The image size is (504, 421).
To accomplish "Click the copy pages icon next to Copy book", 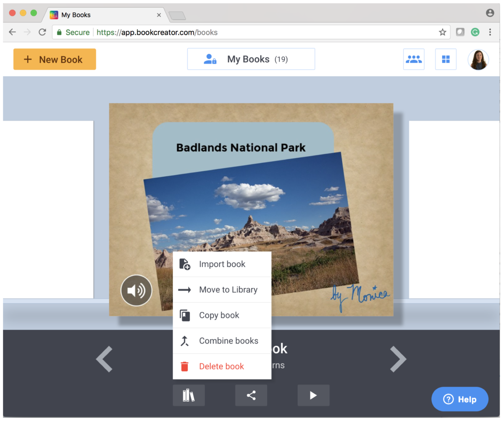I will pyautogui.click(x=185, y=315).
